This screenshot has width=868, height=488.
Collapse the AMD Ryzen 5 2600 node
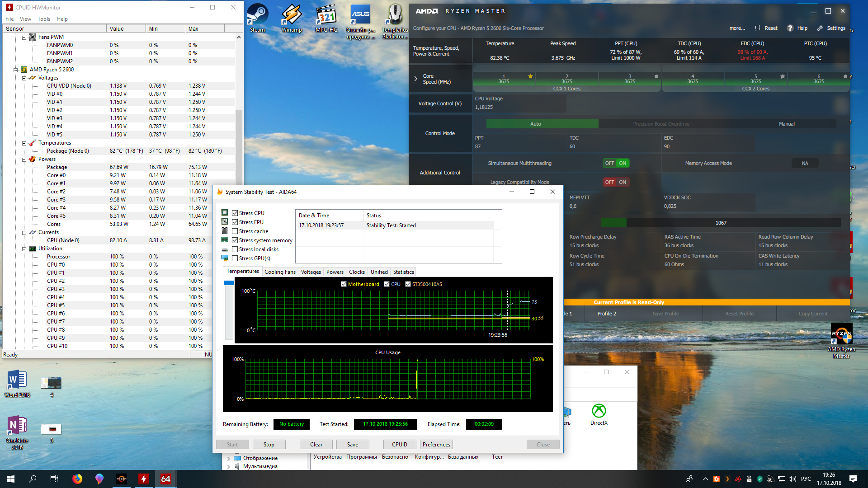[15, 70]
